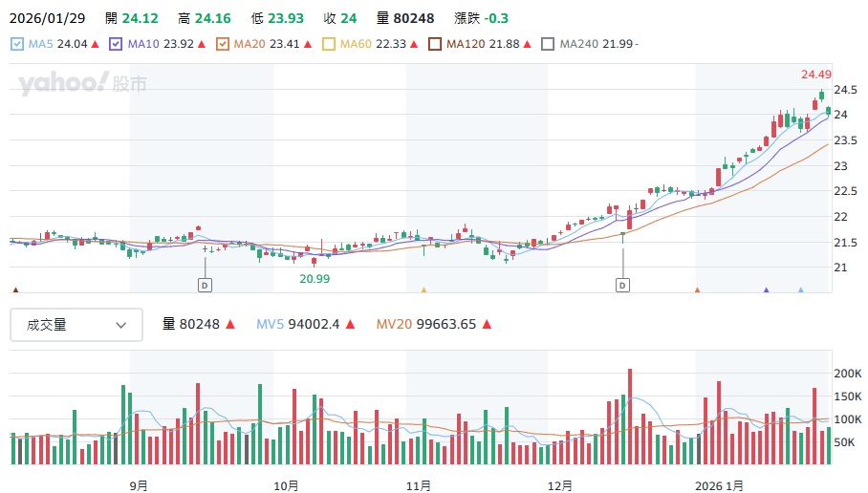The image size is (868, 493).
Task: Uncheck the MA5 moving average checkbox
Action: pos(17,44)
